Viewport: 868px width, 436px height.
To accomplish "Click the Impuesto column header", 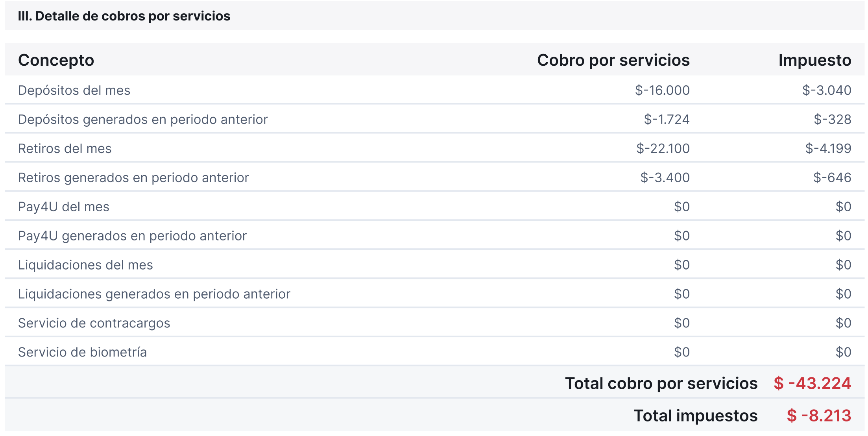I will [814, 60].
